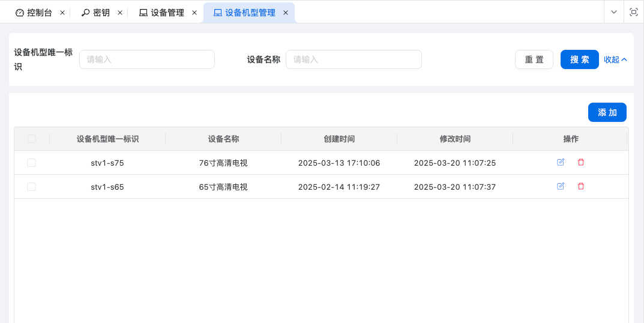Viewport: 644px width, 323px height.
Task: Close the 控制台 tab
Action: click(62, 13)
